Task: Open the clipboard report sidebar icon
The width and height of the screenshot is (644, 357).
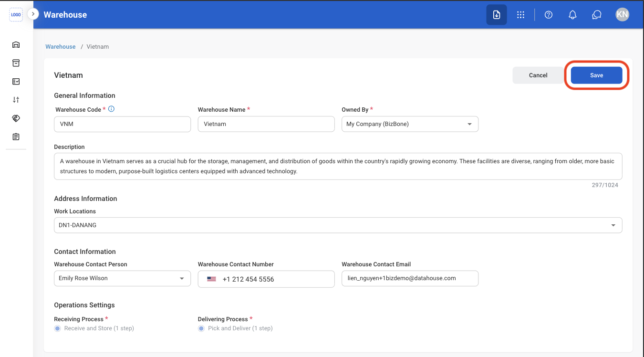Action: point(16,136)
